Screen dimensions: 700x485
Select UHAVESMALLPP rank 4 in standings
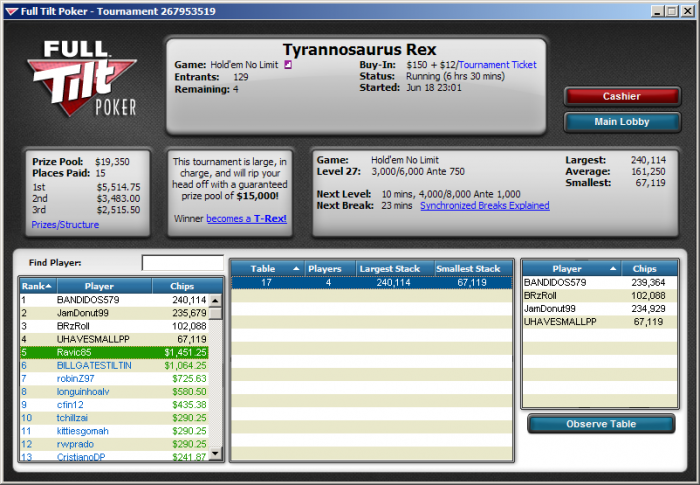[114, 339]
